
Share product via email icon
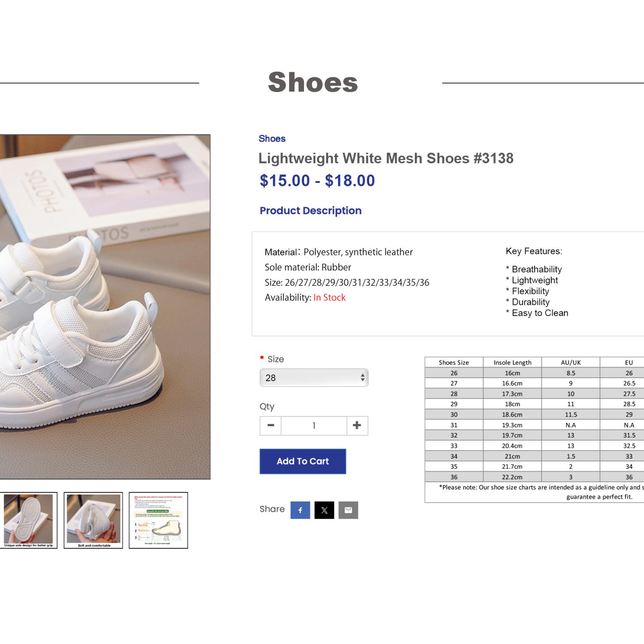tap(348, 510)
